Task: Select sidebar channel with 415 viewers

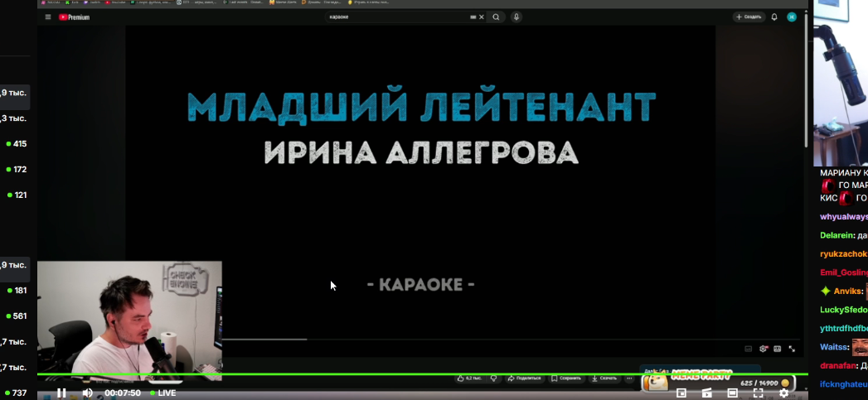Action: 15,144
